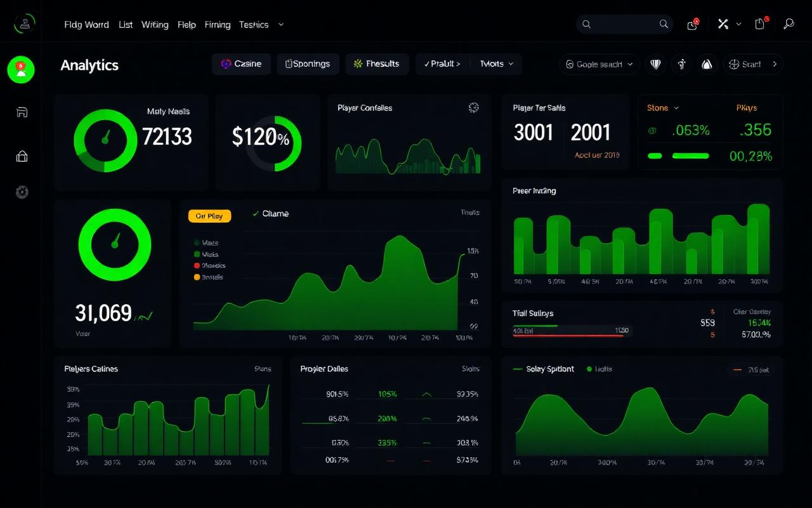Screen dimensions: 812x508
Task: Open the gear icon at sidebar bottom
Action: (x=22, y=192)
